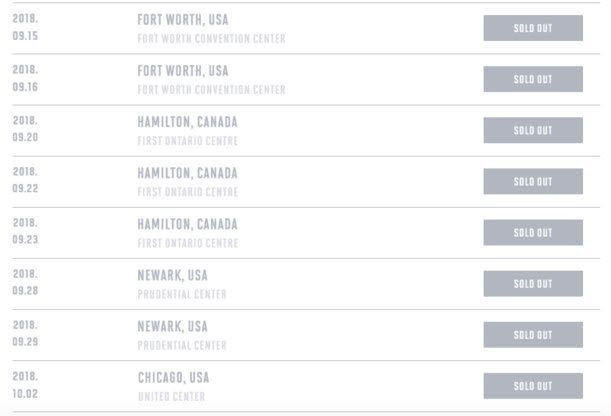The width and height of the screenshot is (611, 416).
Task: Select Hamilton, Canada title for 09.23
Action: (x=187, y=224)
